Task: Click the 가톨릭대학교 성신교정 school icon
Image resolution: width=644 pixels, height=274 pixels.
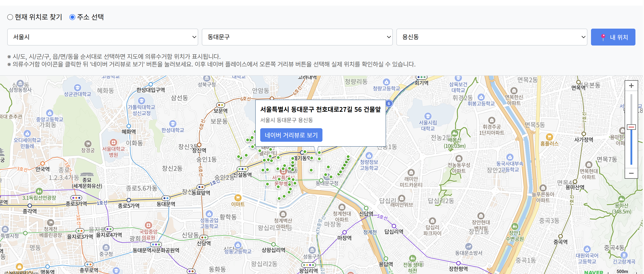Action: click(142, 101)
